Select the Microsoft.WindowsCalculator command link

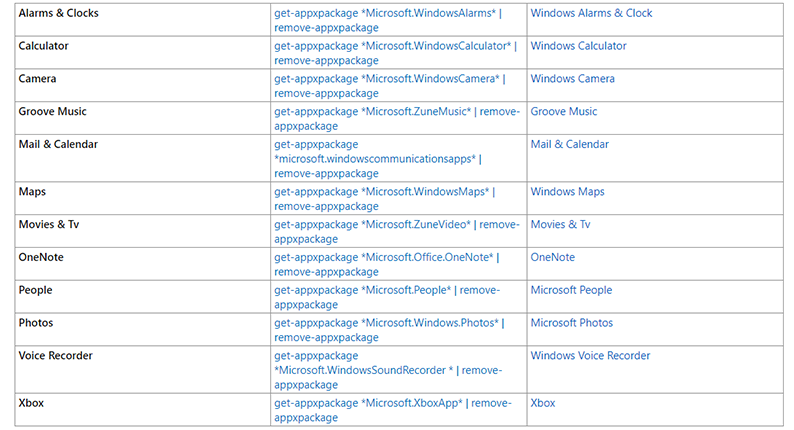pos(394,46)
